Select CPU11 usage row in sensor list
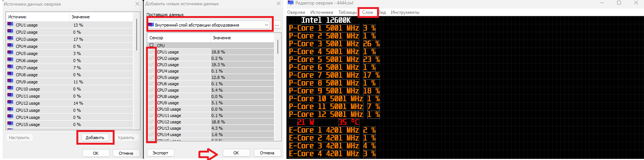 [211, 116]
